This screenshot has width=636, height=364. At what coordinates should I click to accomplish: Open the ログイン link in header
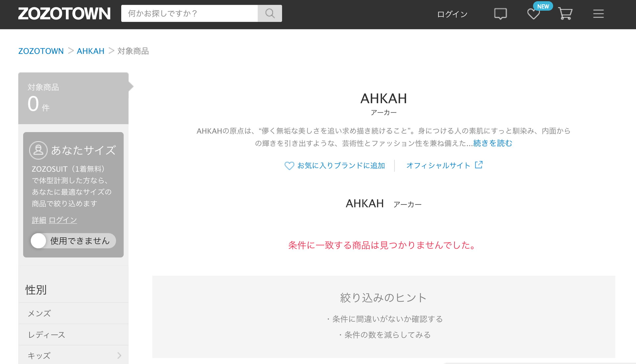452,14
